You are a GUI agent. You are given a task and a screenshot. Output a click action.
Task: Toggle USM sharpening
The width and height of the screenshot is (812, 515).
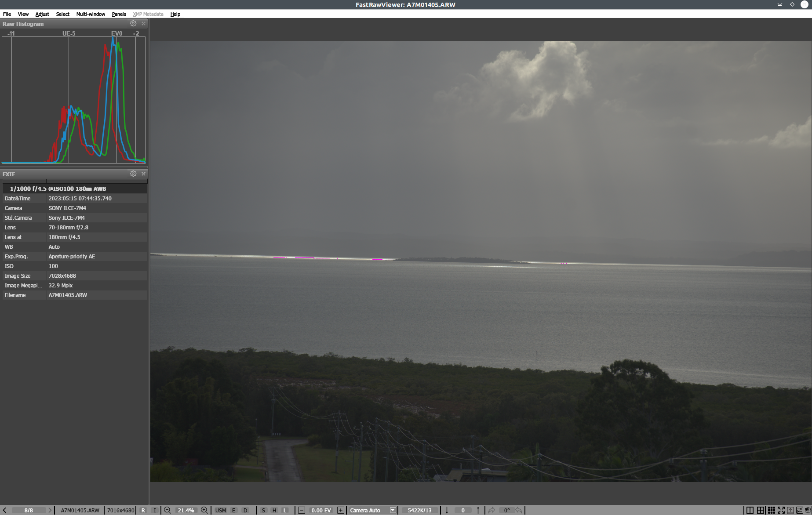click(x=221, y=510)
